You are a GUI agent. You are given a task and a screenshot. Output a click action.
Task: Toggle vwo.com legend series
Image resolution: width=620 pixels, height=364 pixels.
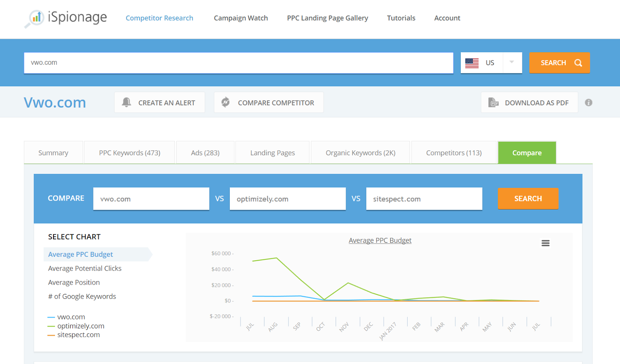pyautogui.click(x=66, y=317)
